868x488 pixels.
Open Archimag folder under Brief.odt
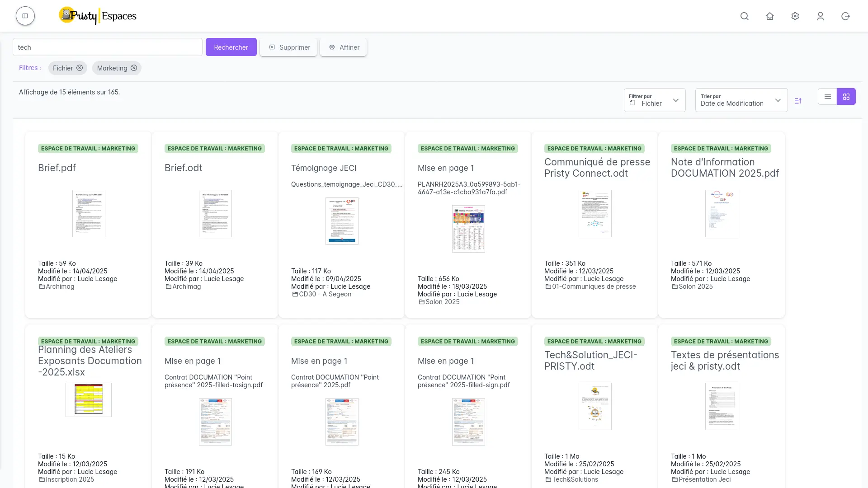pos(183,286)
